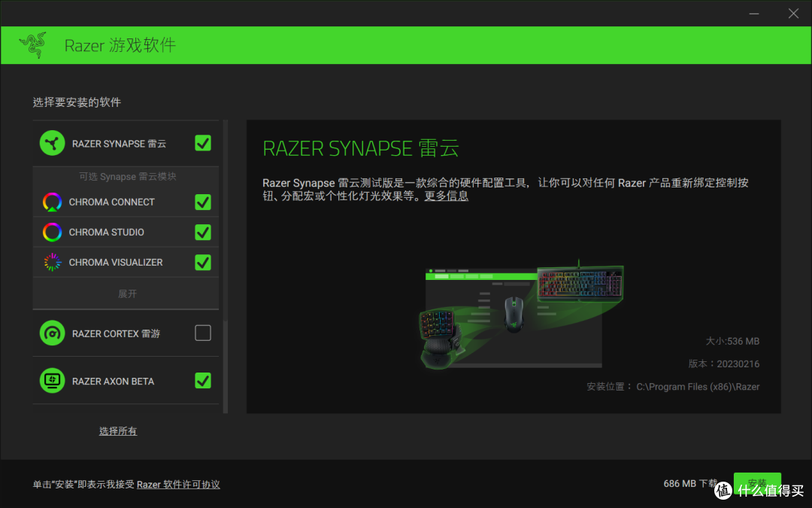Select the CHROMA VISUALIZER label
This screenshot has height=508, width=812.
[116, 263]
